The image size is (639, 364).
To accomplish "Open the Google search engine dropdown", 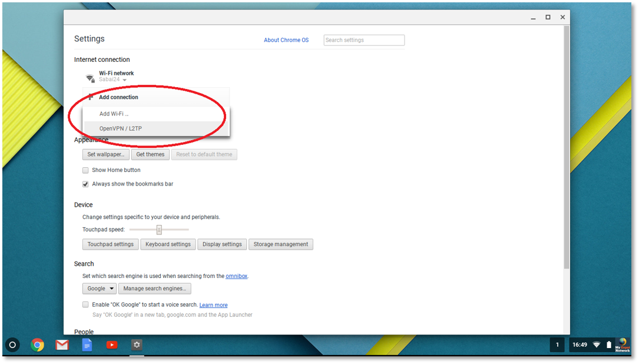I will 100,289.
